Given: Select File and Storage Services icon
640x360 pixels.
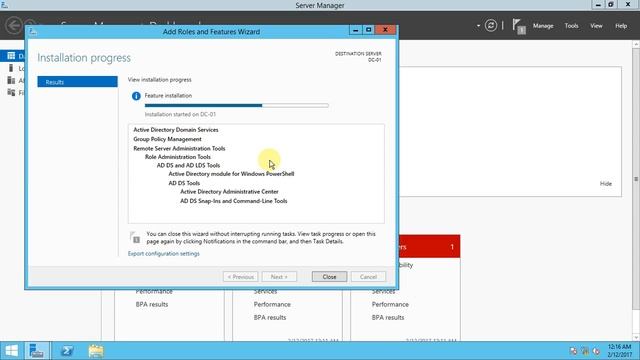Looking at the screenshot, I should 11,92.
